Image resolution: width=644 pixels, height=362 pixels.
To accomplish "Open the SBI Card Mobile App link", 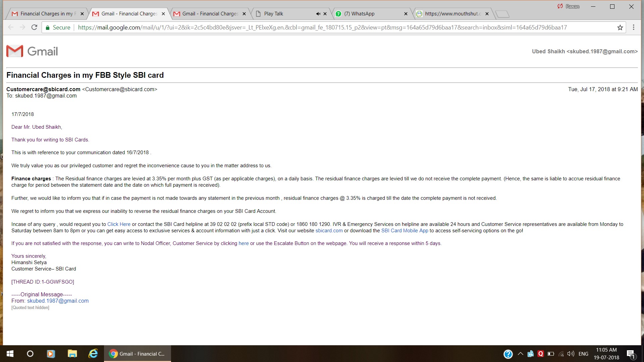I will coord(405,231).
